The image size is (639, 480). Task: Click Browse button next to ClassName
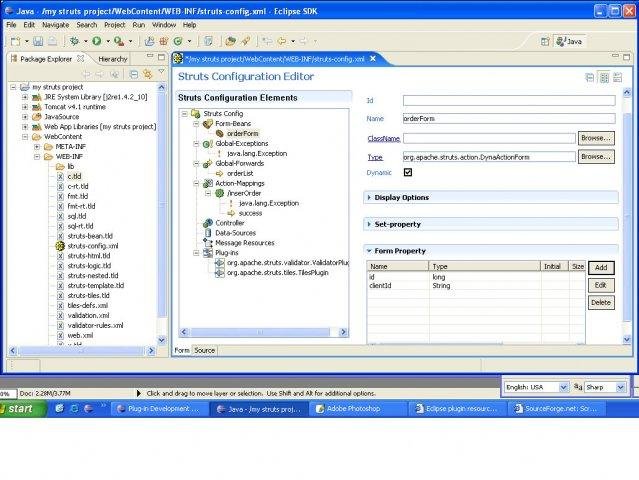596,138
